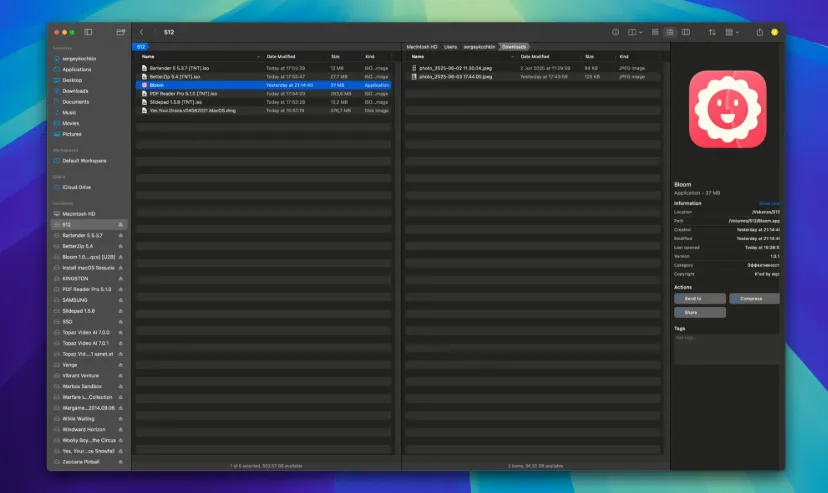Eject the Venge volume
This screenshot has height=493, width=828.
tap(120, 365)
